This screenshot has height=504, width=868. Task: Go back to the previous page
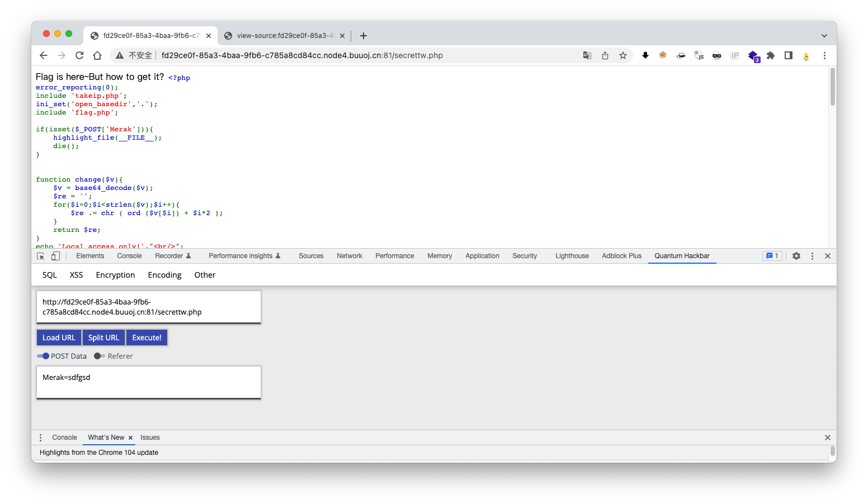[x=44, y=55]
